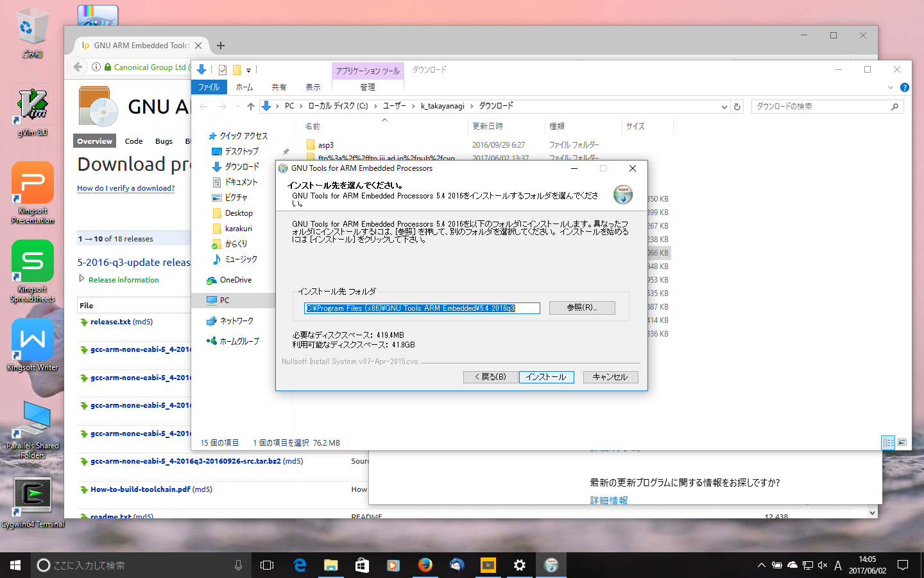Open the Cygwin64 Terminal desktop shortcut
The width and height of the screenshot is (924, 578).
coord(32,502)
